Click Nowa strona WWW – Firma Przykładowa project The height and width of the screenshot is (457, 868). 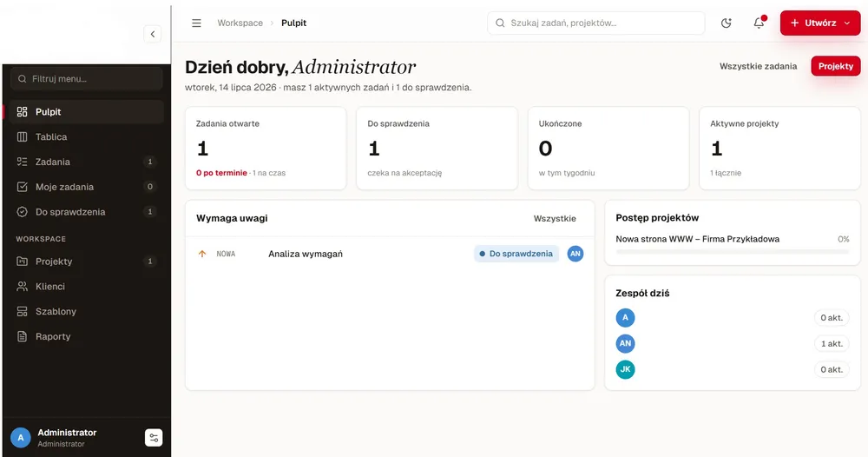click(x=698, y=239)
